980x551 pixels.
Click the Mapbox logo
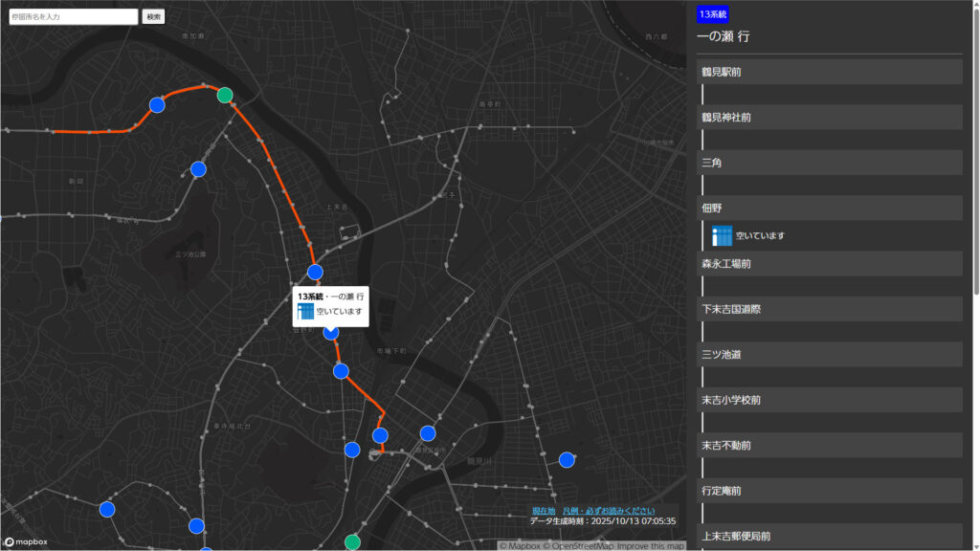click(26, 542)
